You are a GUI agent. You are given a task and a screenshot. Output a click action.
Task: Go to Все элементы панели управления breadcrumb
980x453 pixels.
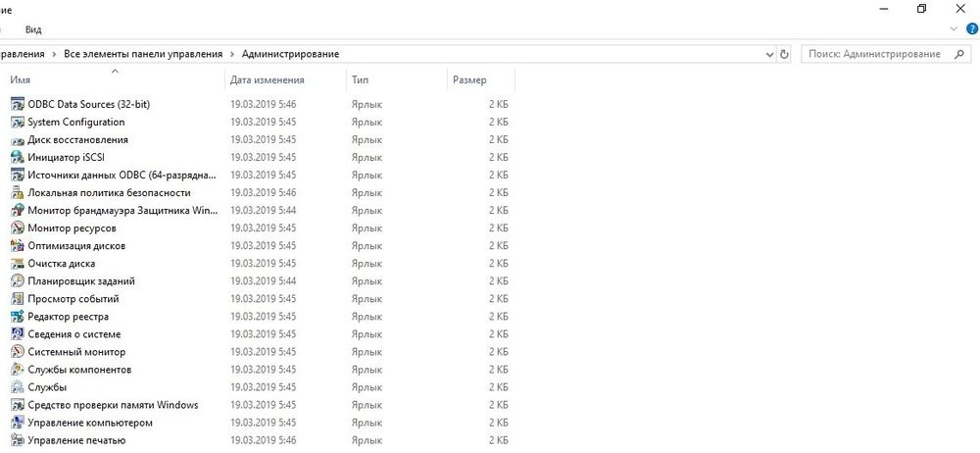coord(143,55)
